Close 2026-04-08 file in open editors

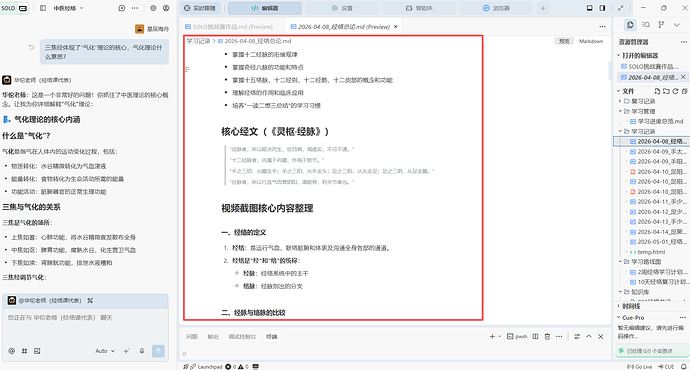coord(683,77)
